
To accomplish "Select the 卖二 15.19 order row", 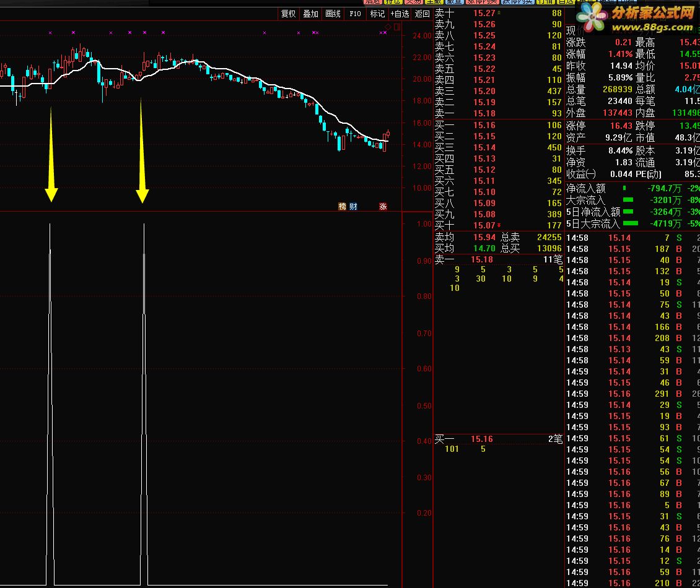I will click(498, 103).
